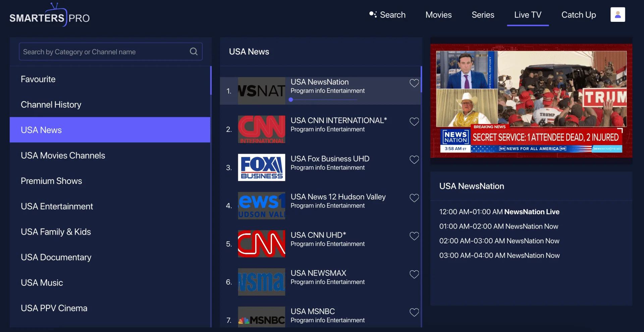Image resolution: width=644 pixels, height=332 pixels.
Task: Select the Premium Shows category
Action: (x=110, y=181)
